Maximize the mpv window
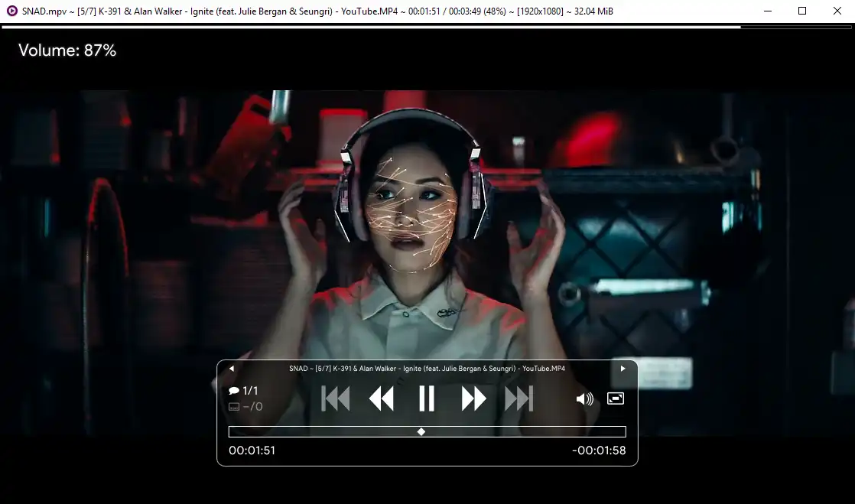This screenshot has width=855, height=504. pos(802,11)
